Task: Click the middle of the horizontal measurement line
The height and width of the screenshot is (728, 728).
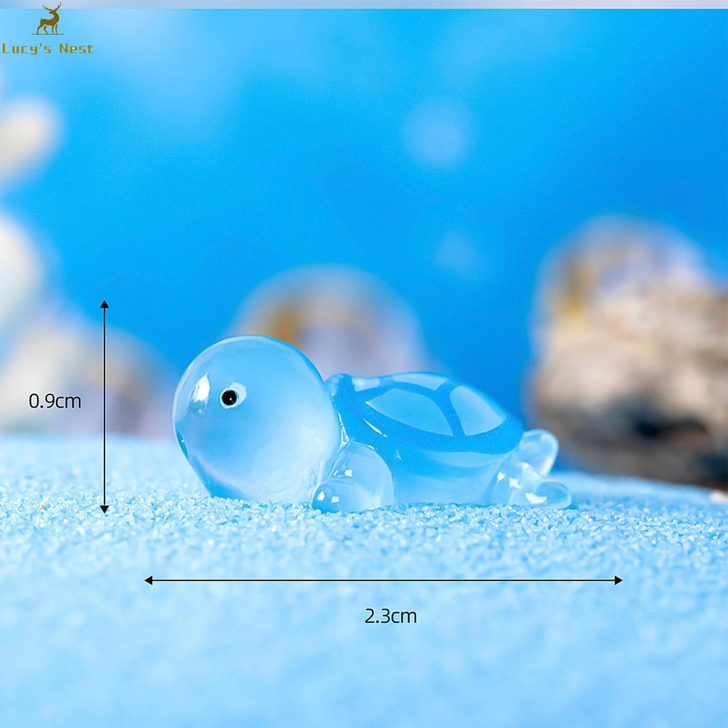Action: click(x=384, y=580)
